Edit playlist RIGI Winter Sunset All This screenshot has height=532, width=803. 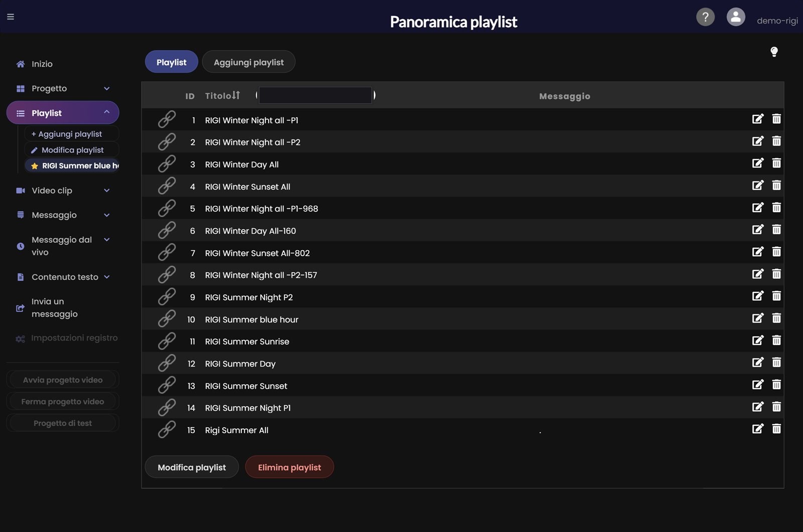pos(758,185)
